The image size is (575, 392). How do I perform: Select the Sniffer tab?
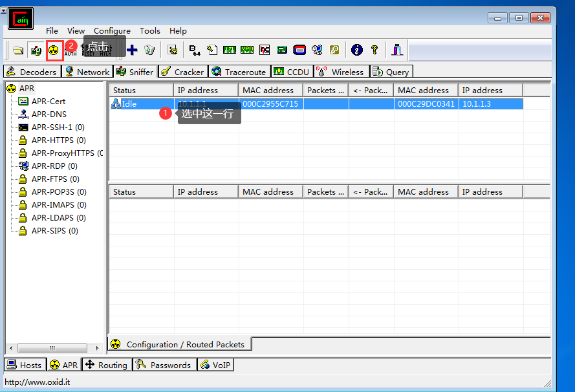(x=136, y=71)
